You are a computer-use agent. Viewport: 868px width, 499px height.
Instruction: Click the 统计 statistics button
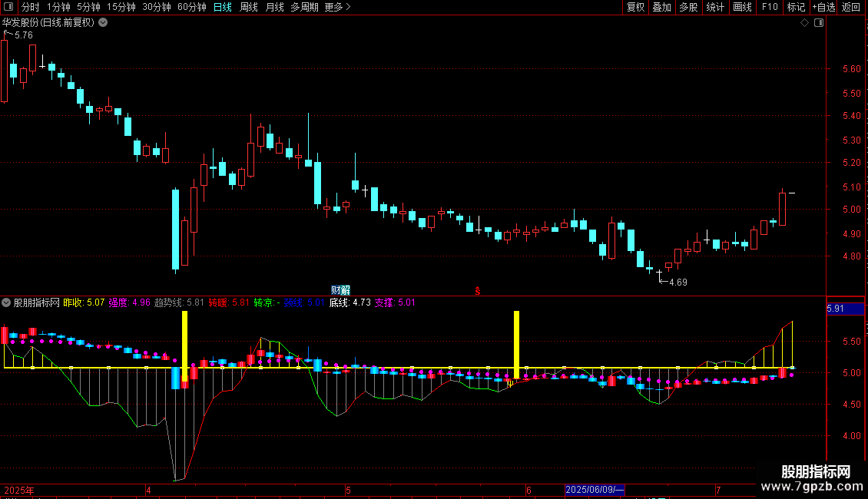tap(715, 7)
